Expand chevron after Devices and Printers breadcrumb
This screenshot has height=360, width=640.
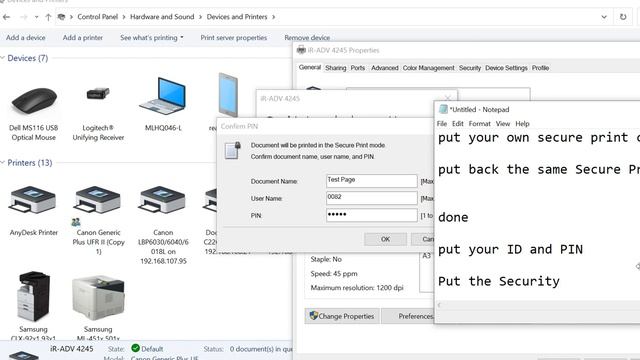click(x=273, y=17)
